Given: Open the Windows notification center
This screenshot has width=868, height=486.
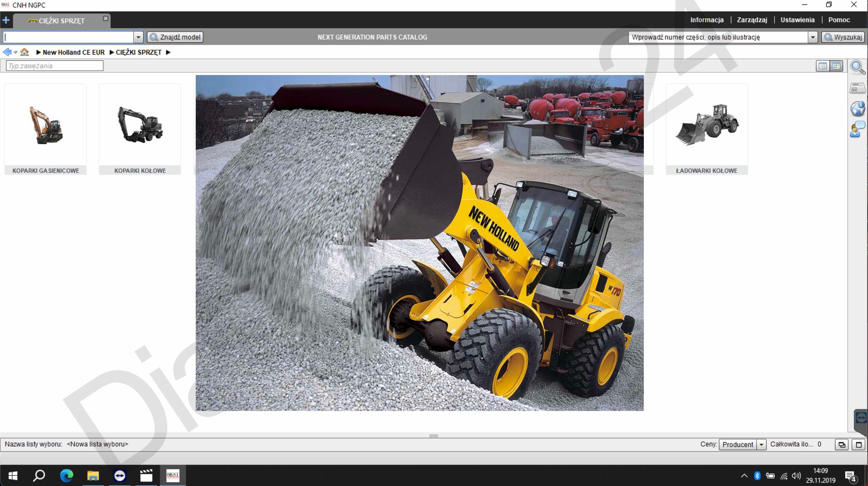Looking at the screenshot, I should tap(850, 476).
